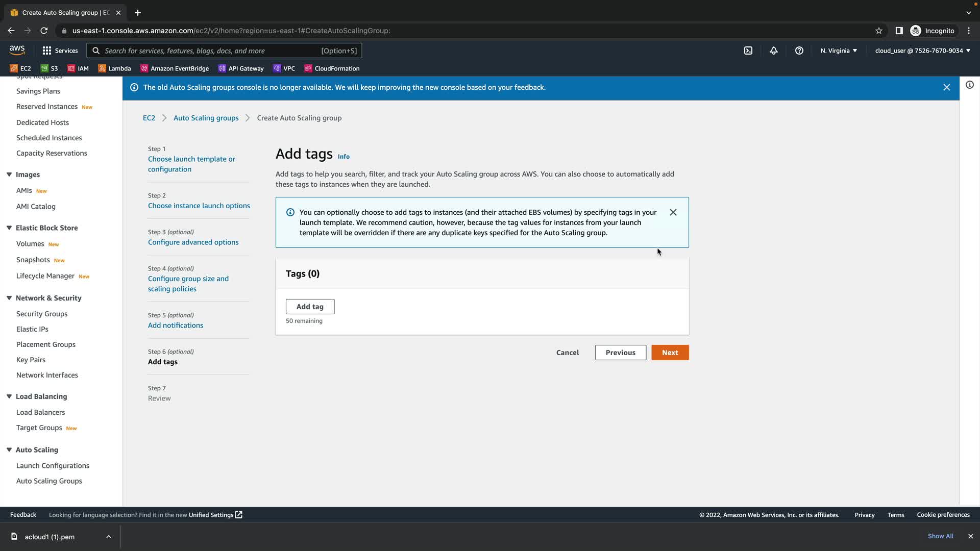Collapse the Elastic Block Store section
Viewport: 980px width, 551px height.
(9, 228)
